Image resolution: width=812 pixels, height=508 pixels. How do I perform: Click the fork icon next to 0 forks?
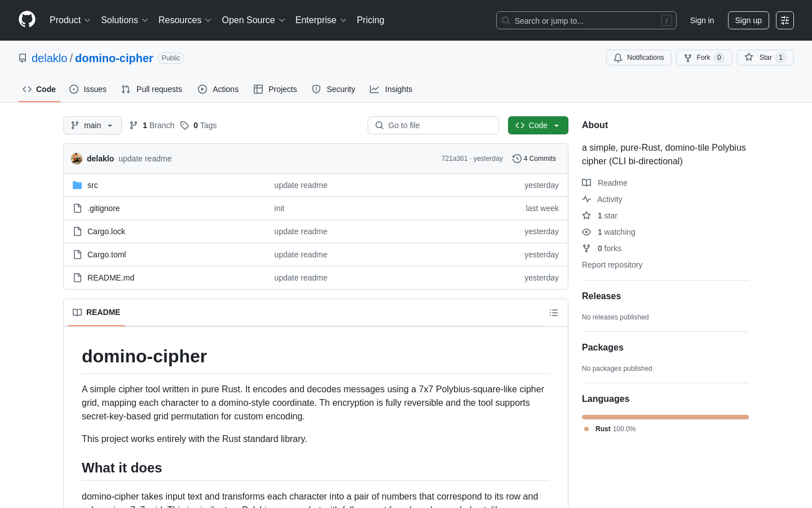coord(586,248)
